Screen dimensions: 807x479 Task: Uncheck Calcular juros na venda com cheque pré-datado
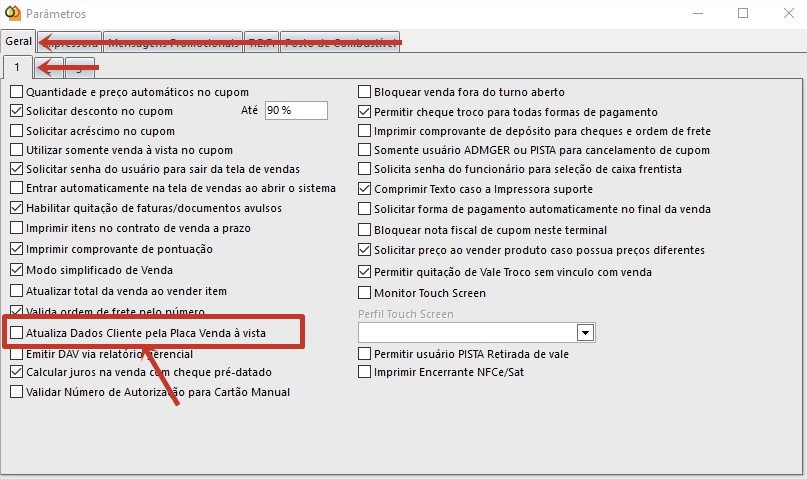(16, 372)
